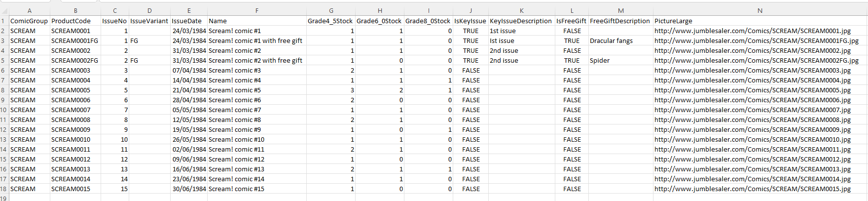Select the IsFreeGift TRUE cell for Spider row
The image size is (868, 201).
coord(572,60)
